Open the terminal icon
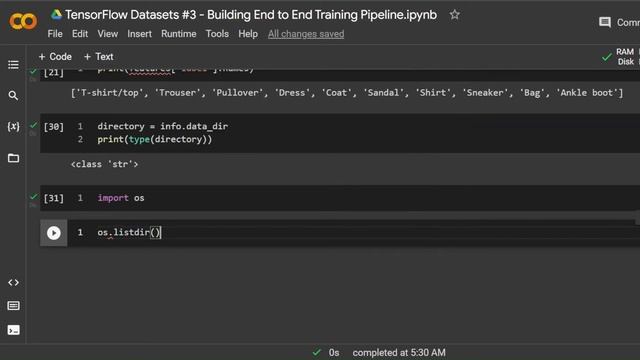The image size is (640, 360). (x=13, y=330)
